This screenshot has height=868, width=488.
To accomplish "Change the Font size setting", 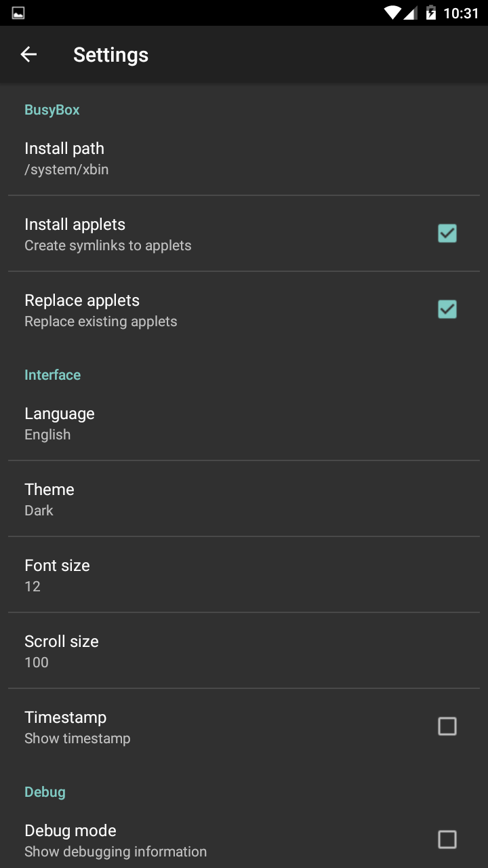I will click(x=57, y=575).
